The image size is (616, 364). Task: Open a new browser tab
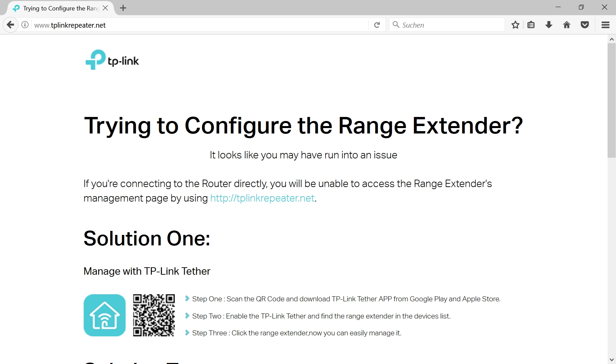(123, 8)
